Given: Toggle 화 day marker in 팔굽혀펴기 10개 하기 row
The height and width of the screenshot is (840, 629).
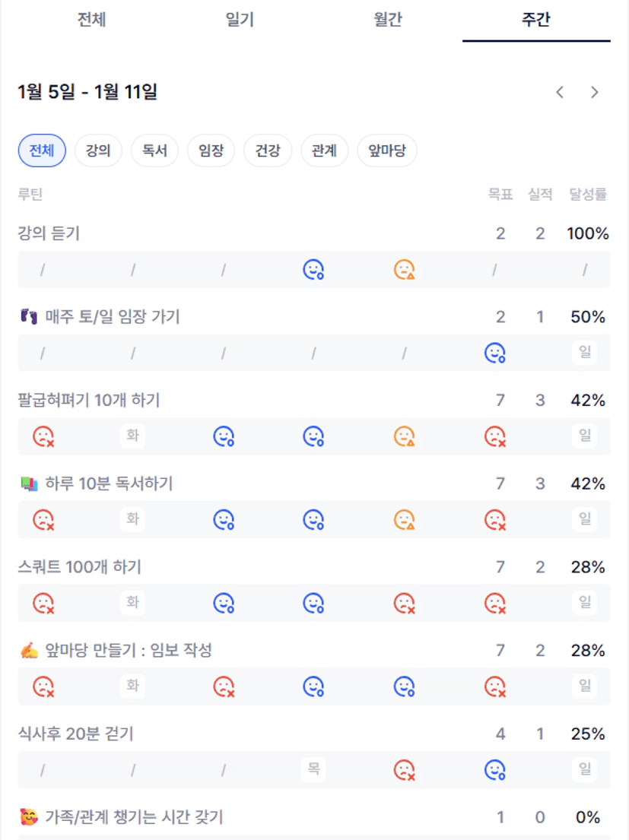Looking at the screenshot, I should tap(133, 436).
